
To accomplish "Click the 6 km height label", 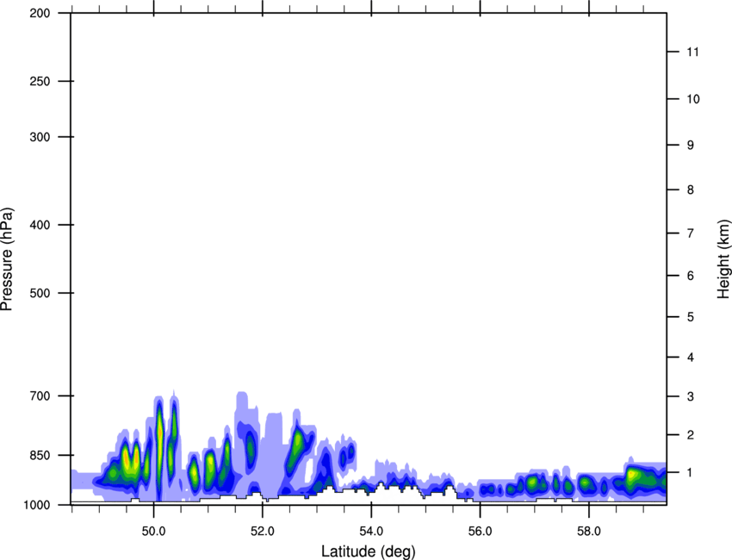I will [691, 276].
